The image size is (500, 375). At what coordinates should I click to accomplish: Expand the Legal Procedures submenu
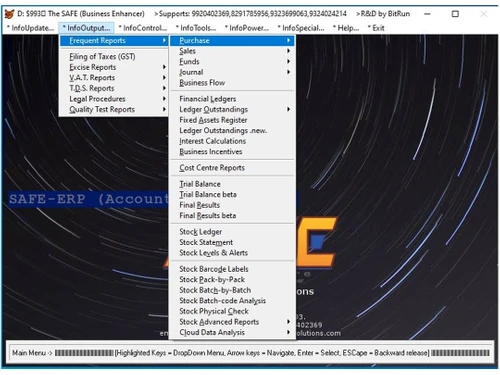[x=114, y=99]
